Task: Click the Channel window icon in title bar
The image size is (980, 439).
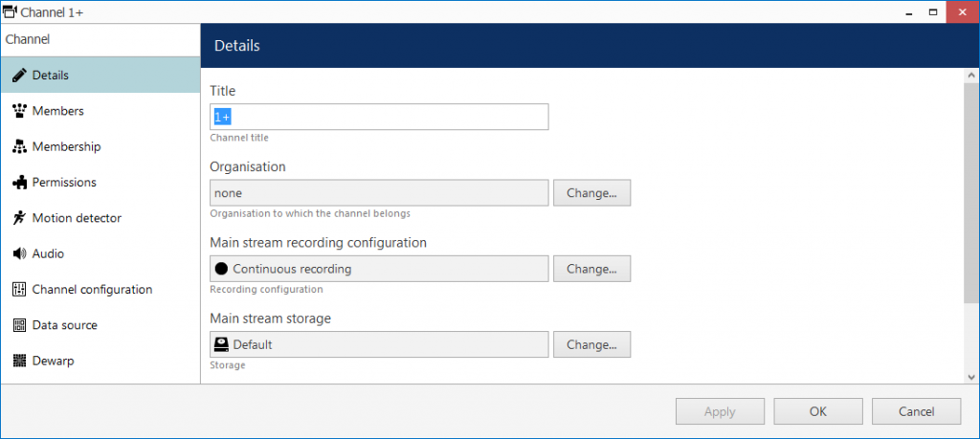Action: [11, 11]
